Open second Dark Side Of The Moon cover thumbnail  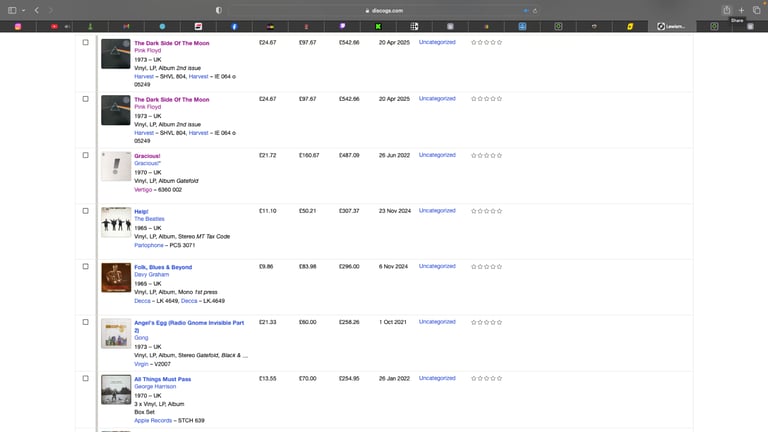pos(116,110)
